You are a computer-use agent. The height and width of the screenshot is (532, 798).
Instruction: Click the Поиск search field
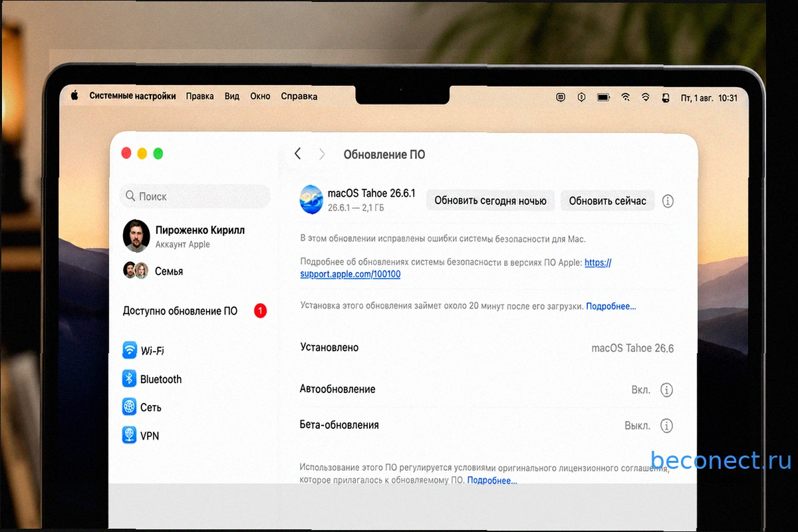[195, 196]
